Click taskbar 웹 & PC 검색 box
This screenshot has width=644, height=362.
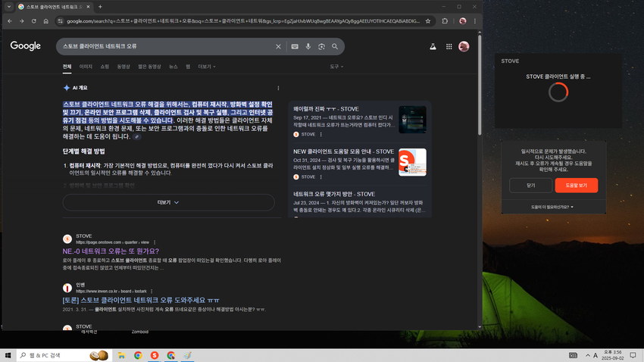pyautogui.click(x=63, y=355)
